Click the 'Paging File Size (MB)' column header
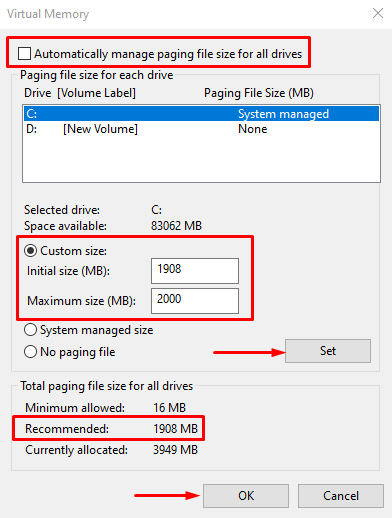The height and width of the screenshot is (518, 392). click(259, 93)
